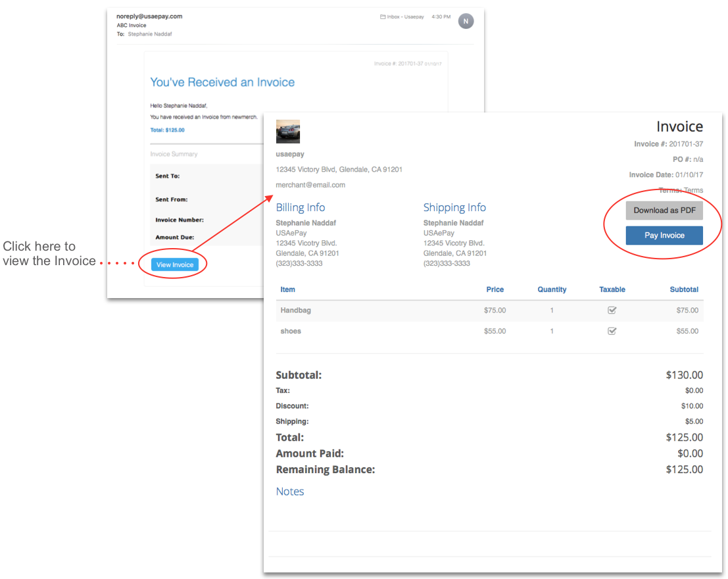Click the sender avatar with letter N
Image resolution: width=728 pixels, height=579 pixels.
(466, 21)
